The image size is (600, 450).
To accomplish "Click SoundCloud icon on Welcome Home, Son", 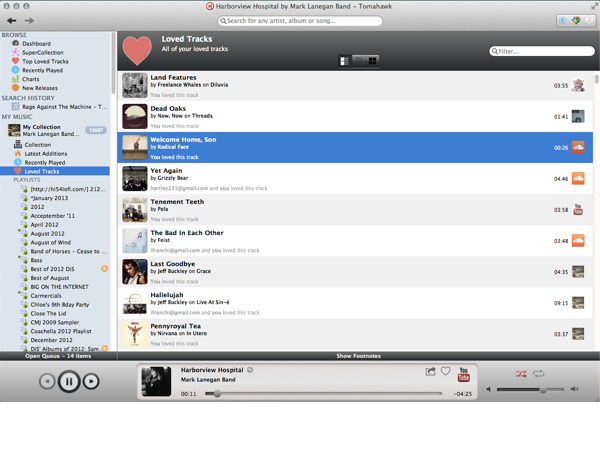I will click(578, 147).
